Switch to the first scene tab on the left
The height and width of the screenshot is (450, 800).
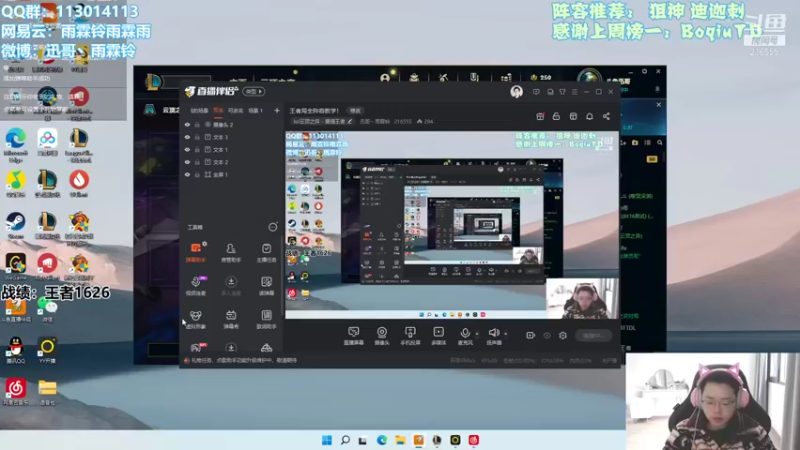(199, 110)
